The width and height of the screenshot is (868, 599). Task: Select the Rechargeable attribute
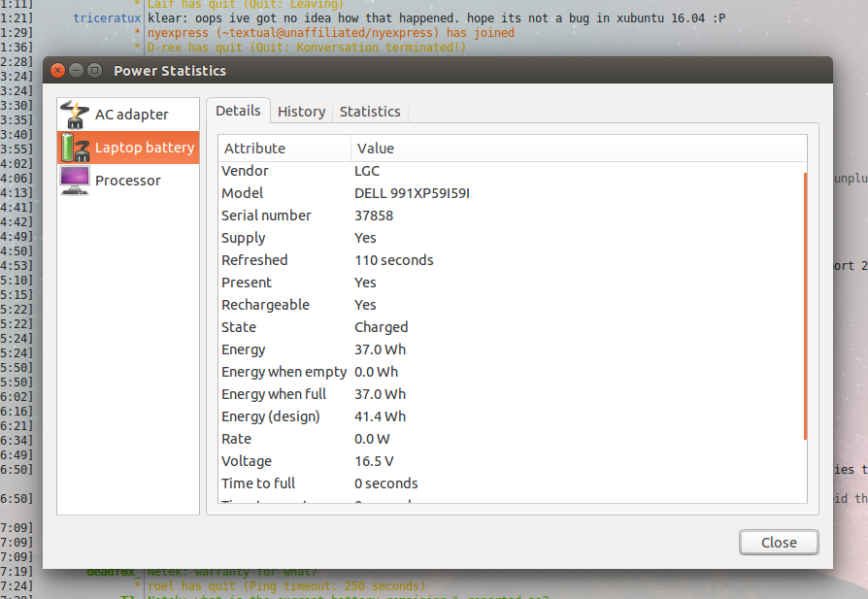coord(265,305)
